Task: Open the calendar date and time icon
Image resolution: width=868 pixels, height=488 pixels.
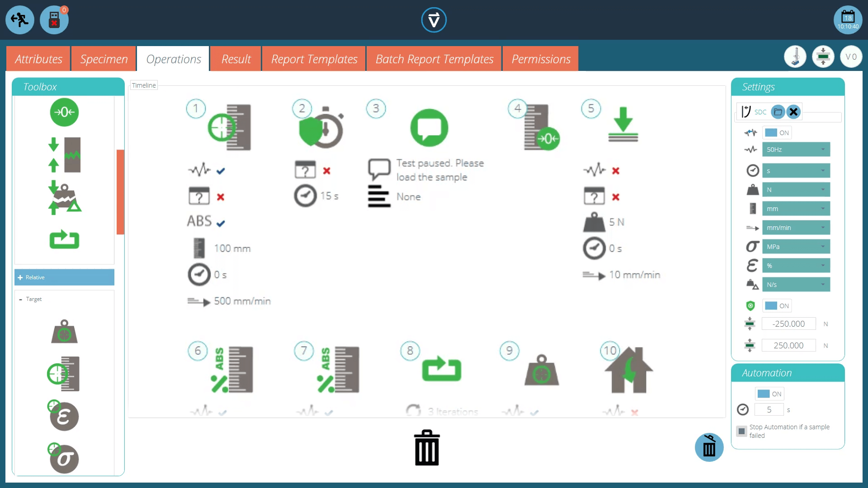Action: (x=848, y=20)
